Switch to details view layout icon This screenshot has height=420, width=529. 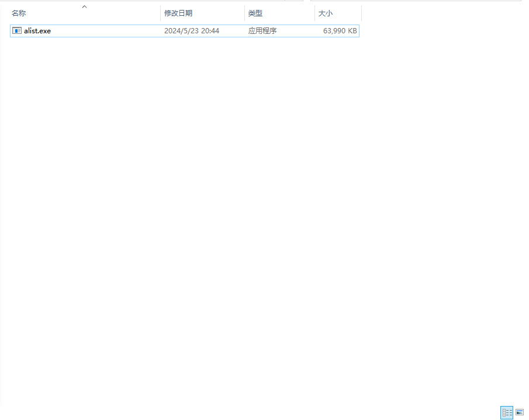click(x=507, y=412)
